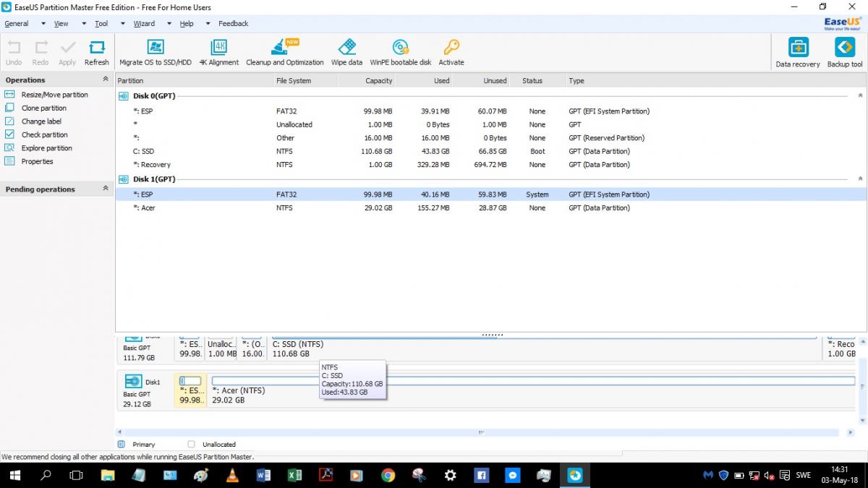
Task: Open Windows taskbar search
Action: point(46,475)
